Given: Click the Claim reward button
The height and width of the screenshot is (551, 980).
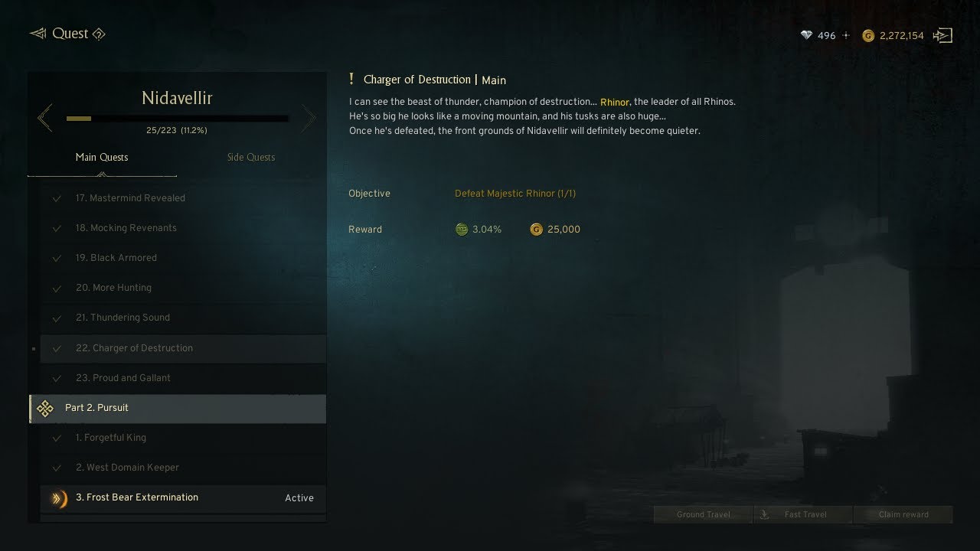Looking at the screenshot, I should coord(903,514).
